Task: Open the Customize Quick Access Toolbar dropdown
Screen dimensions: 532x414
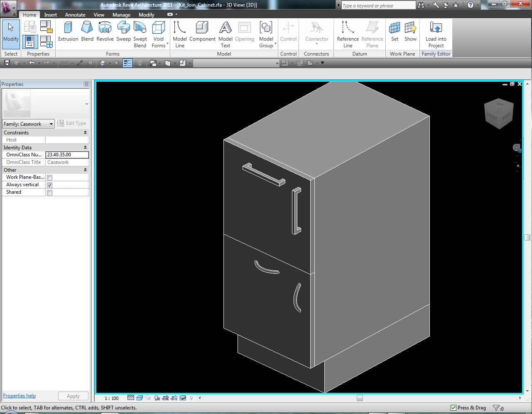Action: pos(322,63)
